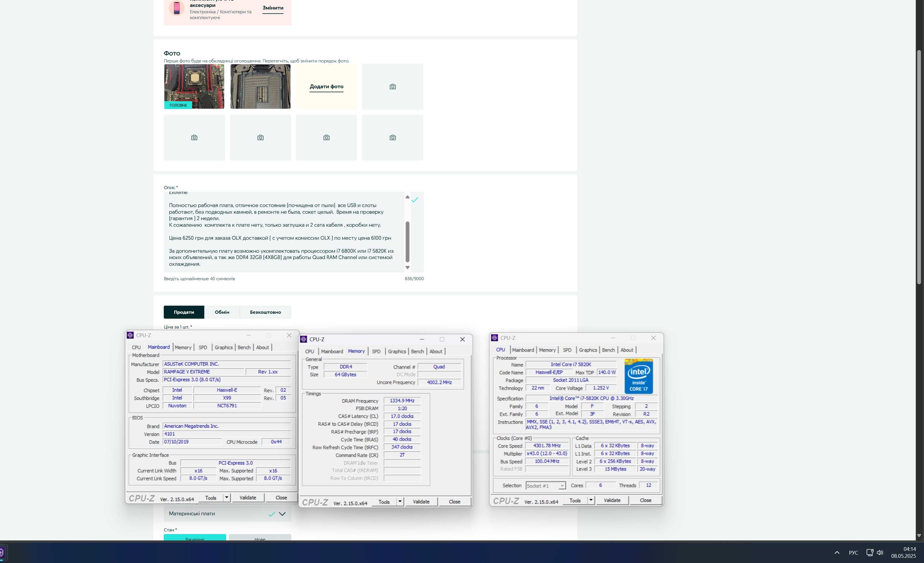Screen dimensions: 924x563
Task: Click Tools button in Memory window
Action: [x=384, y=501]
